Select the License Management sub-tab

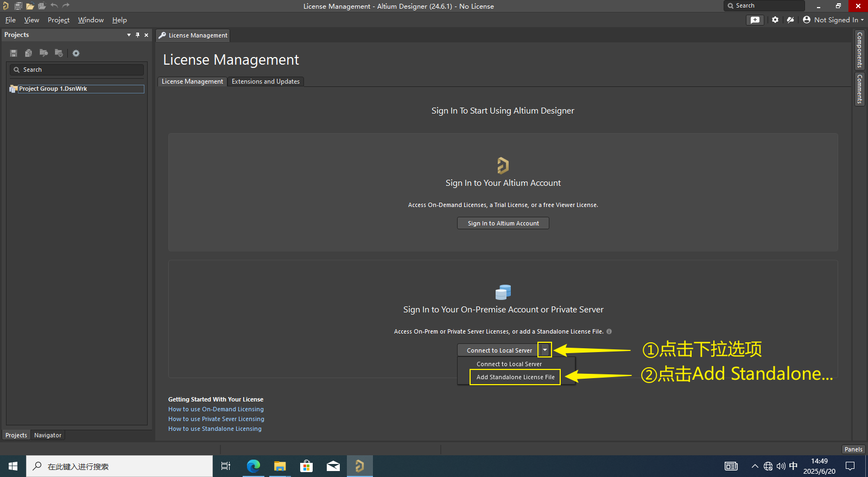(x=192, y=81)
